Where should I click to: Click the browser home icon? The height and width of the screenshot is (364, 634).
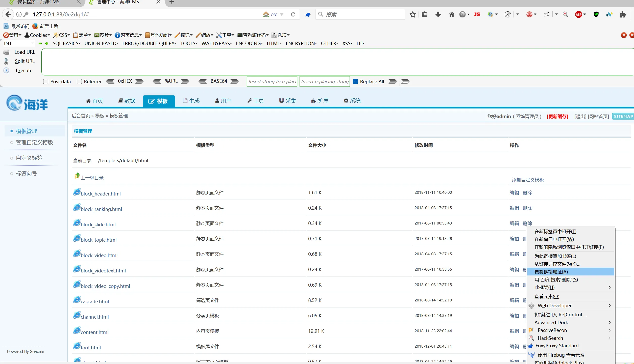(x=451, y=14)
